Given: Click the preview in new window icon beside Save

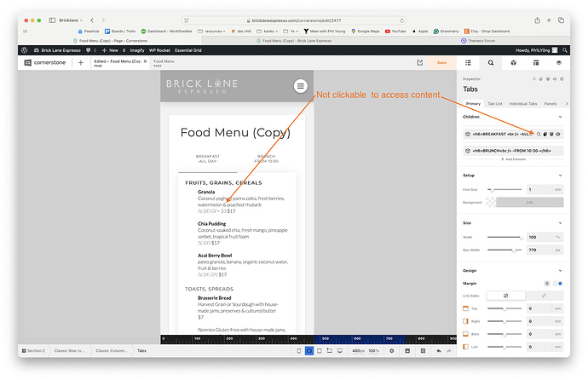Looking at the screenshot, I should click(419, 62).
